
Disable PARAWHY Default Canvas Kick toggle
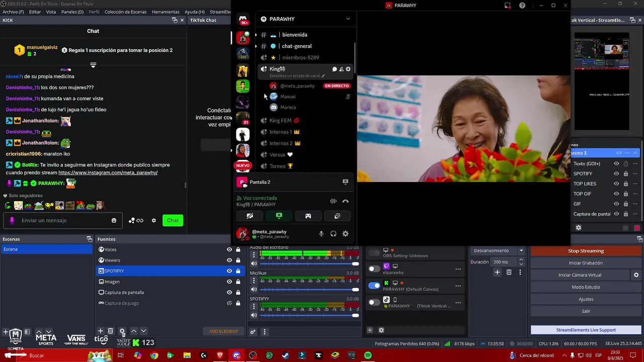click(x=374, y=286)
